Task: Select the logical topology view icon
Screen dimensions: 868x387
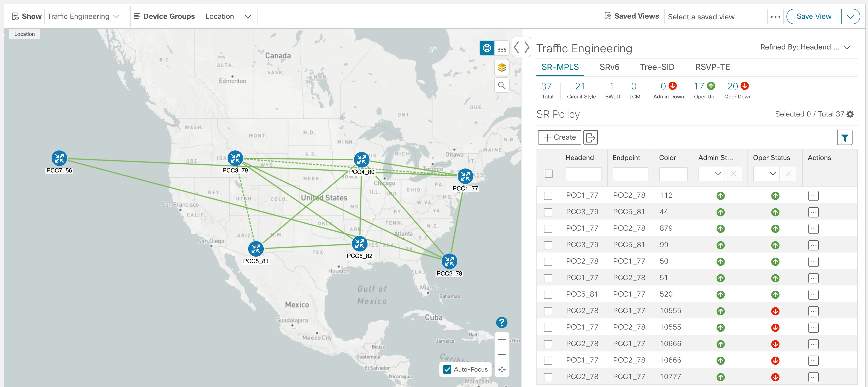Action: tap(502, 48)
